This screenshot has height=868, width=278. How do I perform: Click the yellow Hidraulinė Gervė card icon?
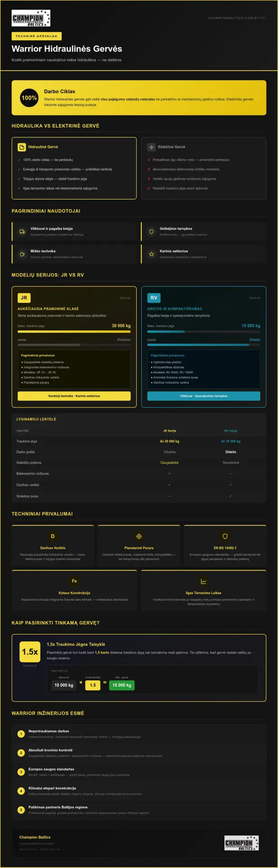pos(22,147)
